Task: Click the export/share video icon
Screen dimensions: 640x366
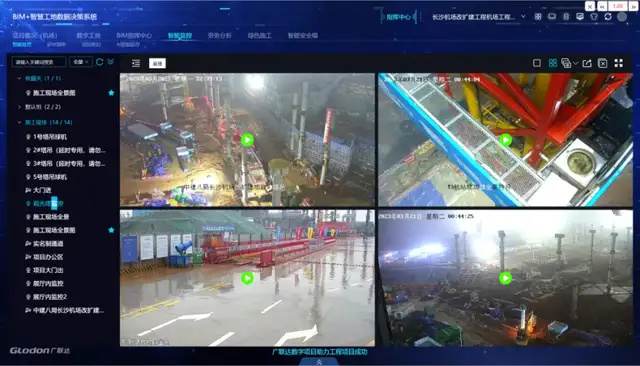Action: coord(587,63)
